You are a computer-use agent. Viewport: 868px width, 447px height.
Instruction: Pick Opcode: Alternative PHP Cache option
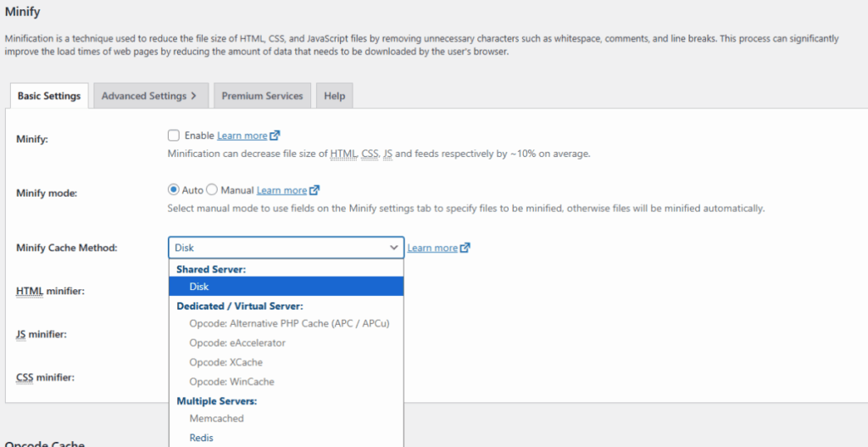pyautogui.click(x=289, y=323)
